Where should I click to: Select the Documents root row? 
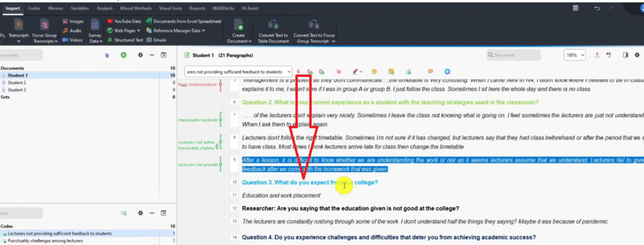(88, 68)
